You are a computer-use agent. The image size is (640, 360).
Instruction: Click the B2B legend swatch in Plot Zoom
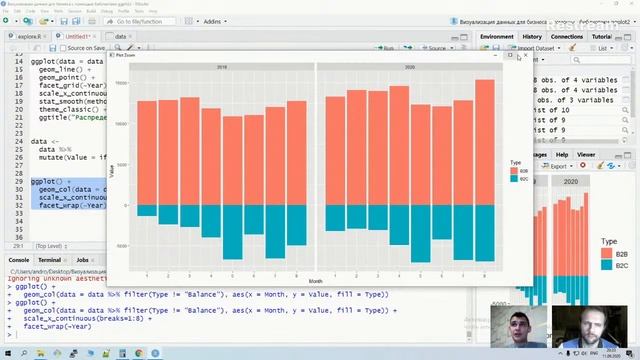[514, 171]
